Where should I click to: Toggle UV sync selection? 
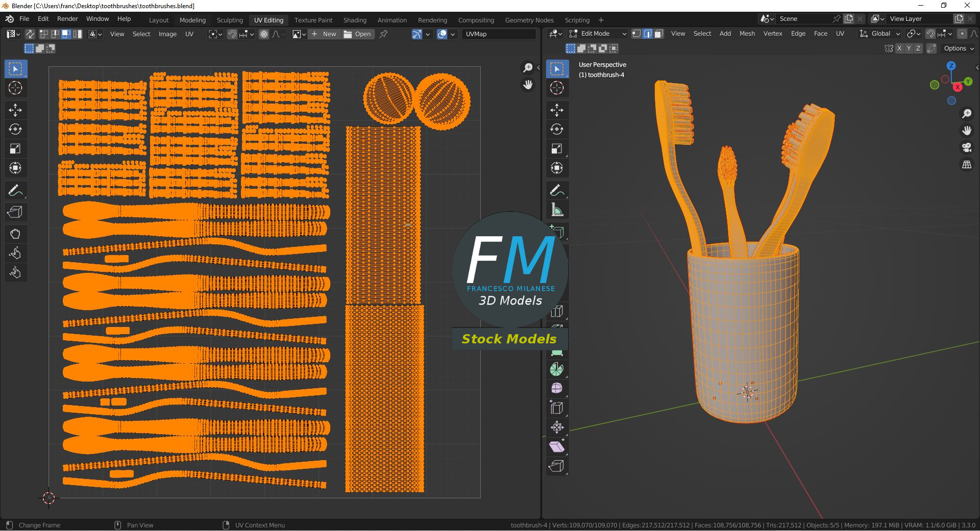[30, 34]
